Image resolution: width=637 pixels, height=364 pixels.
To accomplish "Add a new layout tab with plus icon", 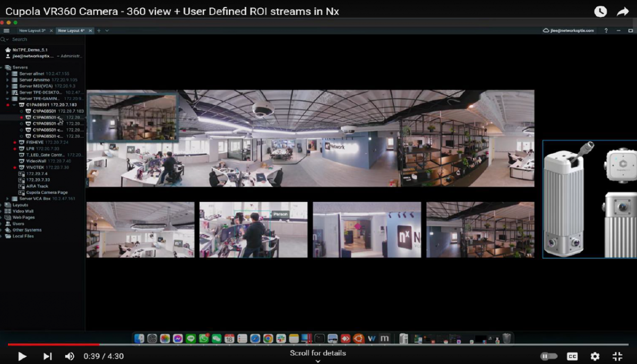I will tap(99, 31).
